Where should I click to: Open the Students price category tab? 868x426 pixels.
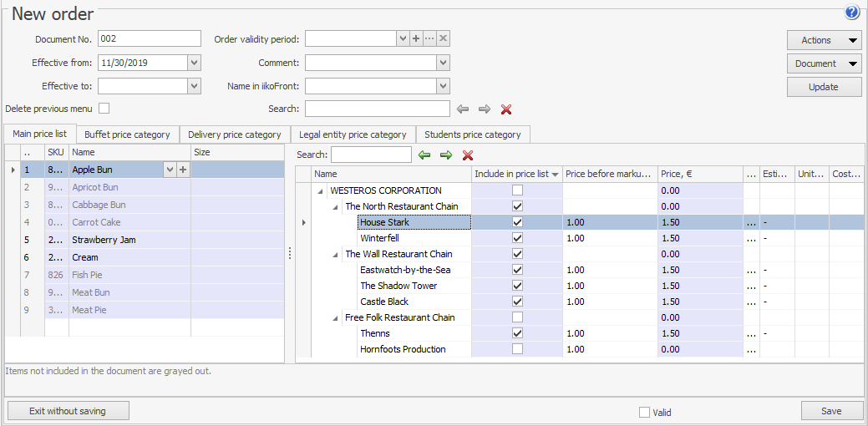(x=472, y=134)
